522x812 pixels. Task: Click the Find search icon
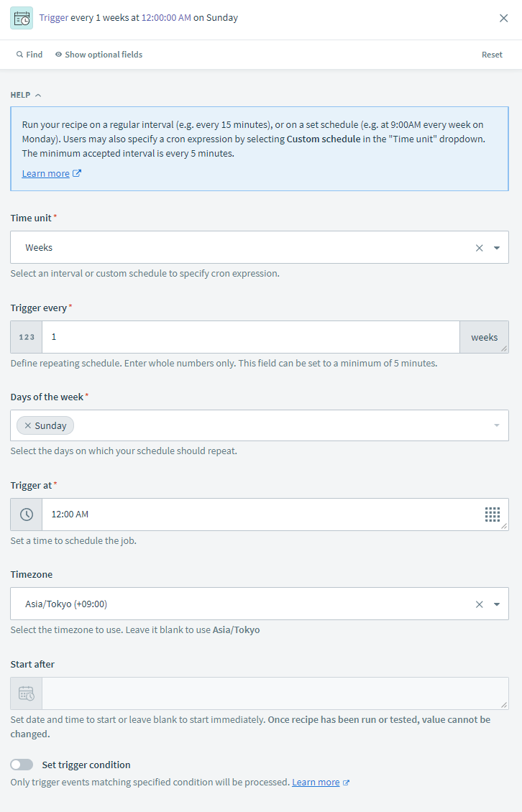point(20,55)
